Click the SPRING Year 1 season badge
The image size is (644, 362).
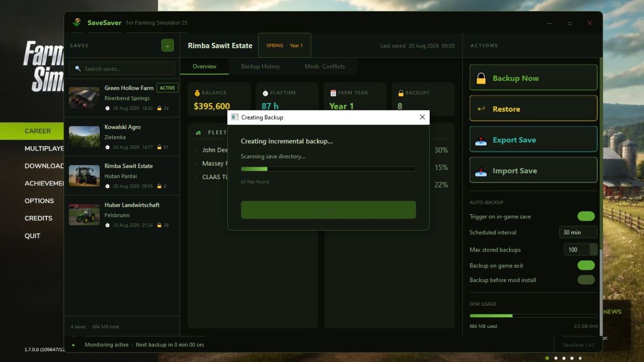click(x=285, y=45)
